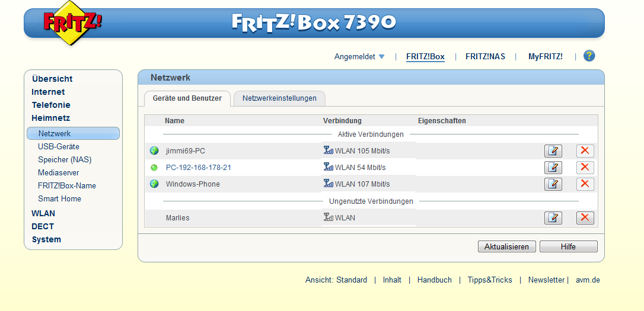Click green status dot beside PC-192-168-178-21

point(154,168)
